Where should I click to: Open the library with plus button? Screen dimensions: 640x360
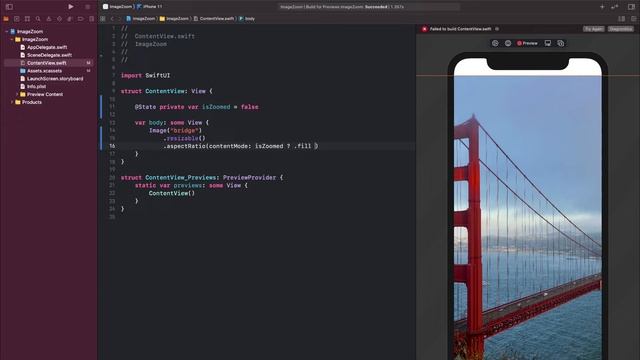click(602, 7)
